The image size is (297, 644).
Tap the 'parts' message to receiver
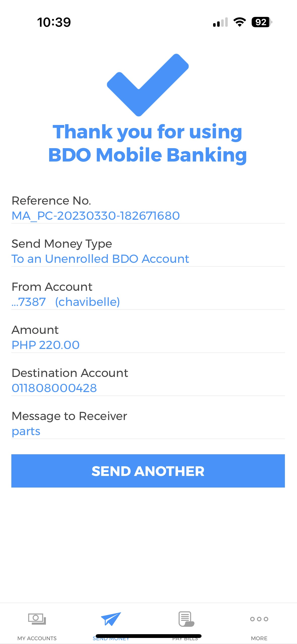pos(26,431)
